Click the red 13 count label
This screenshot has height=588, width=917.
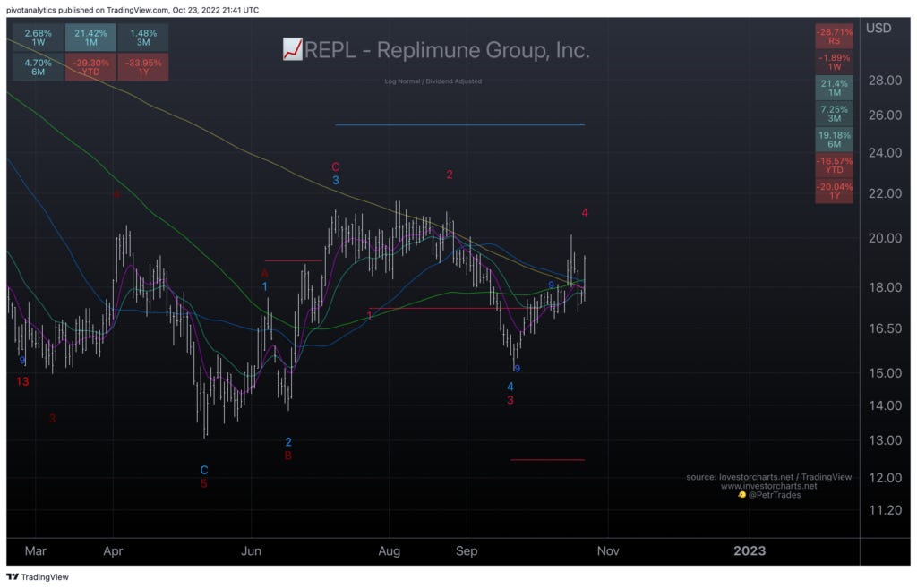(x=22, y=381)
